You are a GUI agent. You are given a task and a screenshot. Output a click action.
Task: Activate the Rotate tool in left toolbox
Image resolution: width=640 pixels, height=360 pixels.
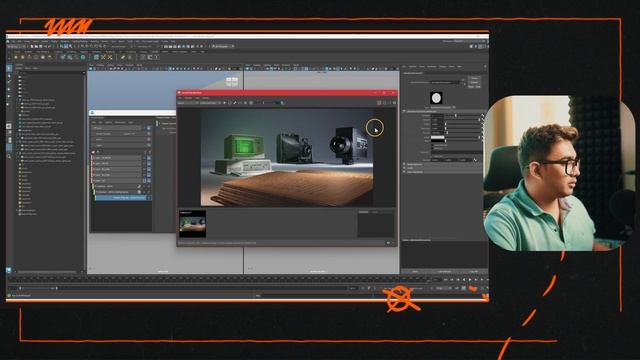(9, 96)
